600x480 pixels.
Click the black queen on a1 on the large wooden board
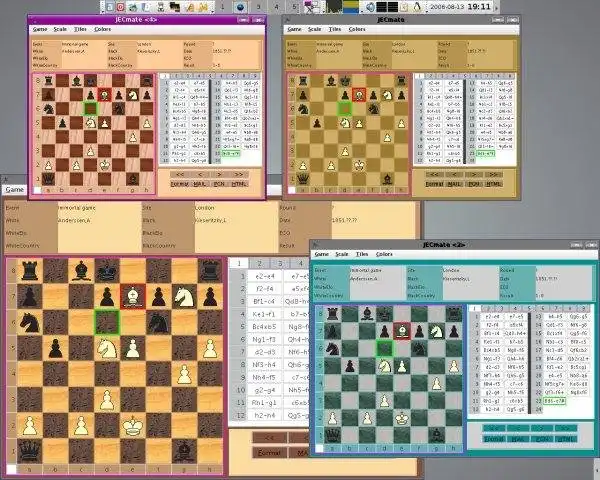[30, 451]
